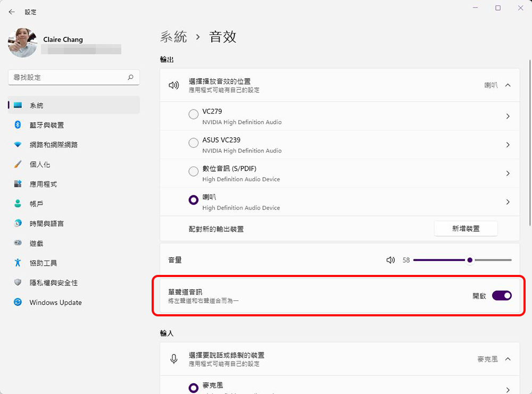Select 數位音訊 (S/PDIF) radio button
Image resolution: width=532 pixels, height=394 pixels.
pyautogui.click(x=194, y=171)
